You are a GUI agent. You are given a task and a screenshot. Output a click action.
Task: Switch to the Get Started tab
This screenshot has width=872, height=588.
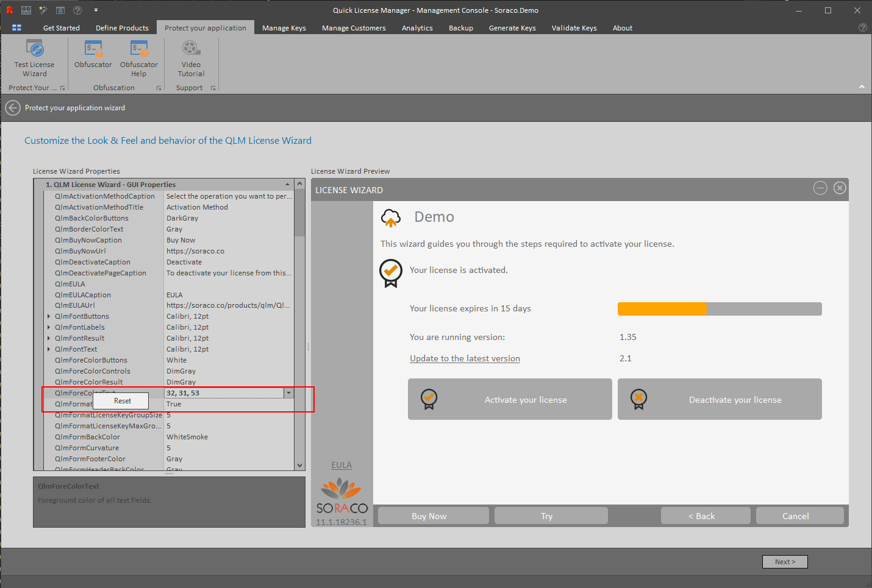click(62, 28)
